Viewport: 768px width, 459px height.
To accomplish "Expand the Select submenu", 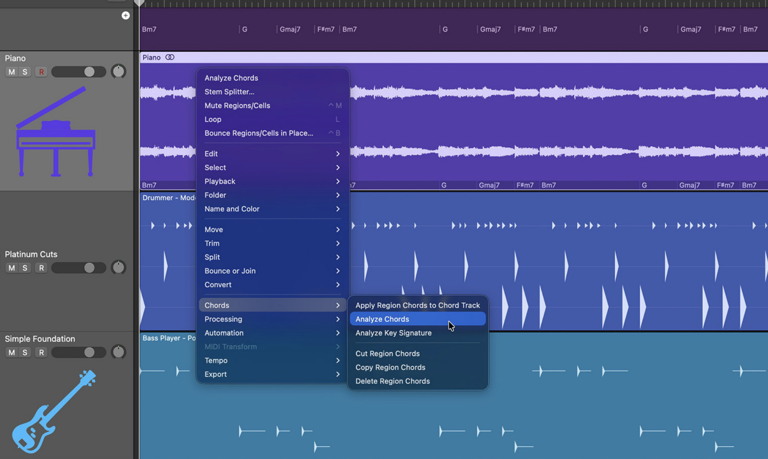I will (x=272, y=168).
